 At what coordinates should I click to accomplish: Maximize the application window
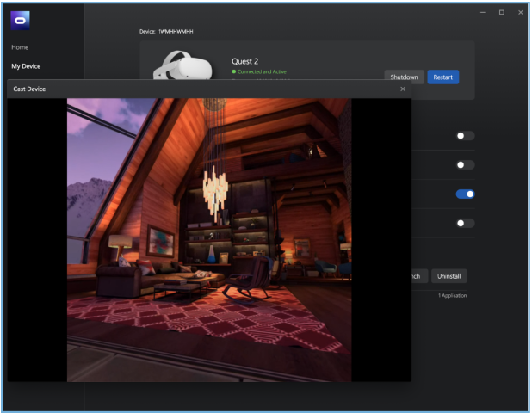pos(502,12)
